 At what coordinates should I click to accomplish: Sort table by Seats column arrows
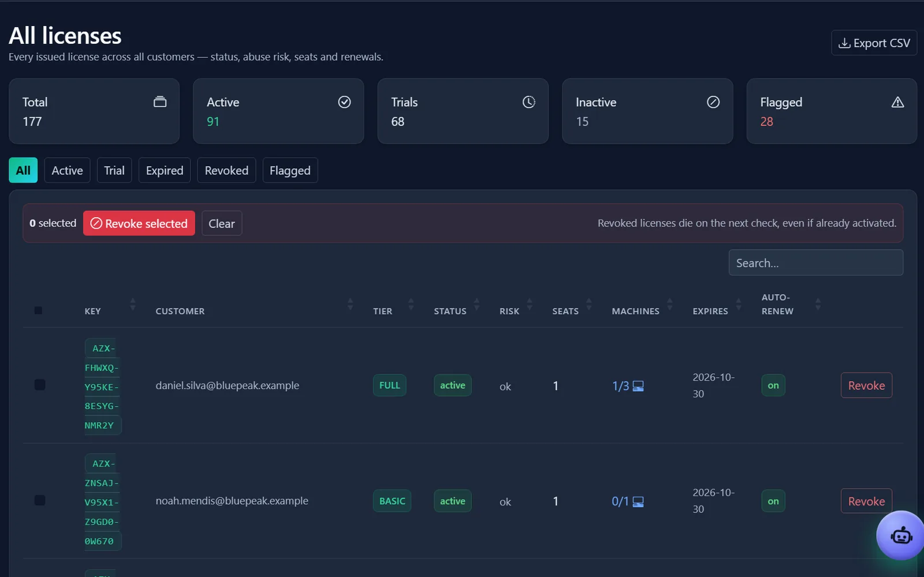(588, 304)
